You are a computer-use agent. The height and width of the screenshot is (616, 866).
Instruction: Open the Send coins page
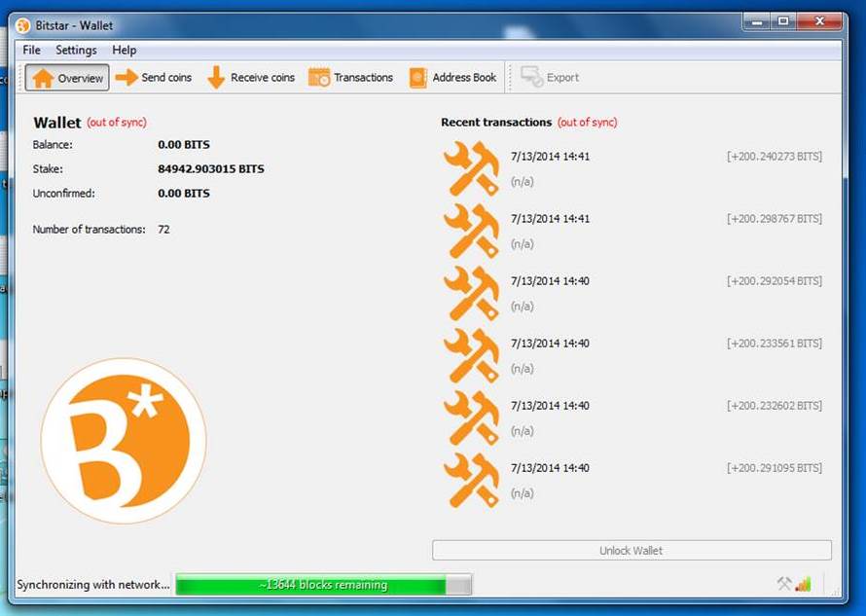pos(154,77)
